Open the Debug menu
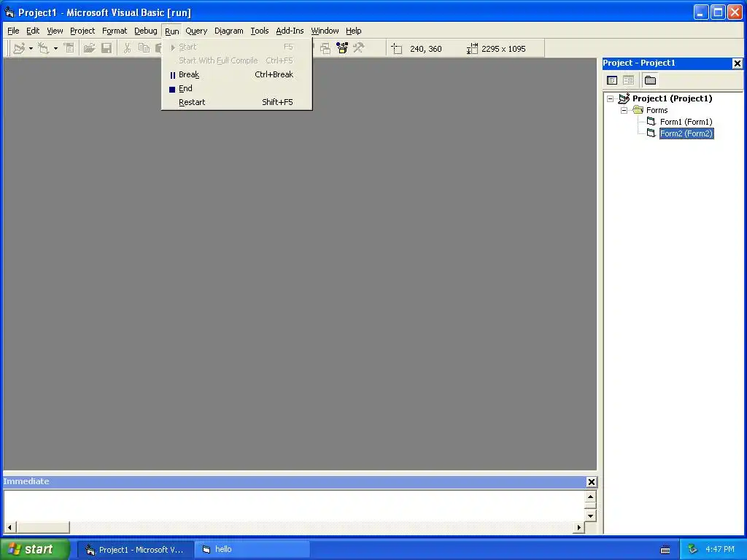The height and width of the screenshot is (560, 747). point(146,31)
